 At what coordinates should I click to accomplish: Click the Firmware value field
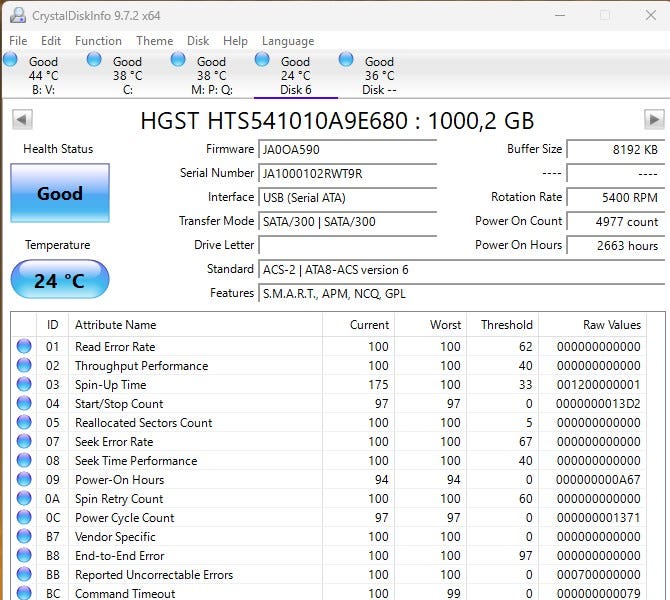click(x=347, y=149)
